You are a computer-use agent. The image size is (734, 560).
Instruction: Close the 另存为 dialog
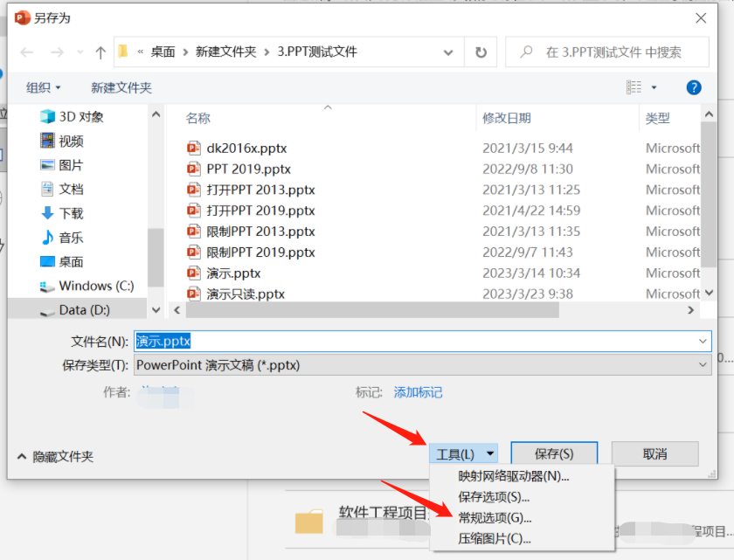click(x=701, y=17)
